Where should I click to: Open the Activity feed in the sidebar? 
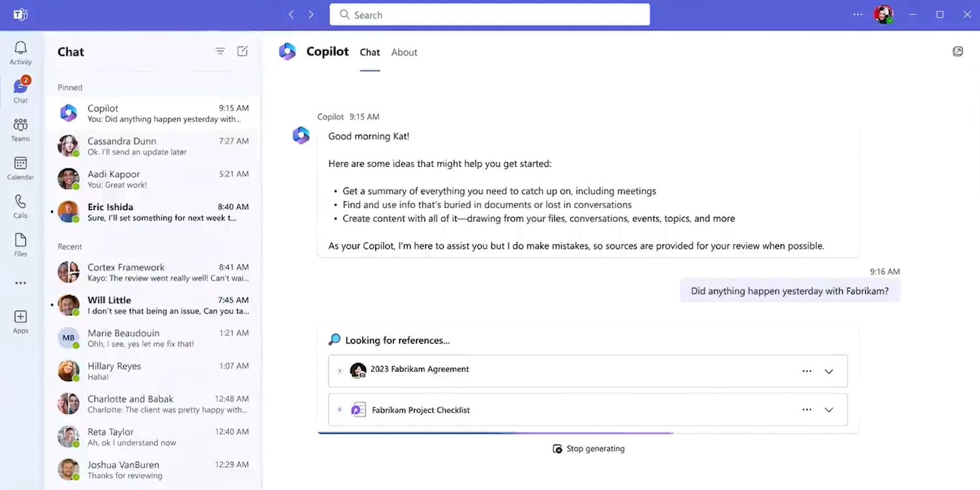[x=20, y=53]
